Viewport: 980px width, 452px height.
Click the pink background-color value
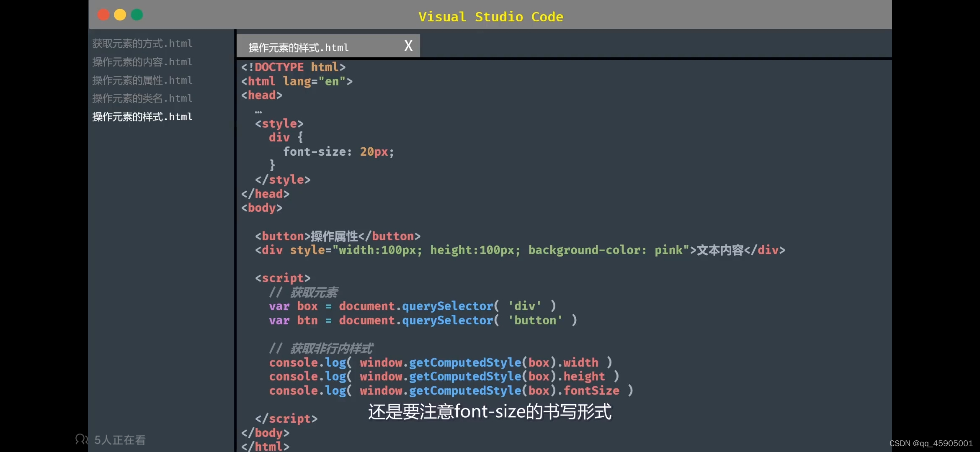[668, 250]
